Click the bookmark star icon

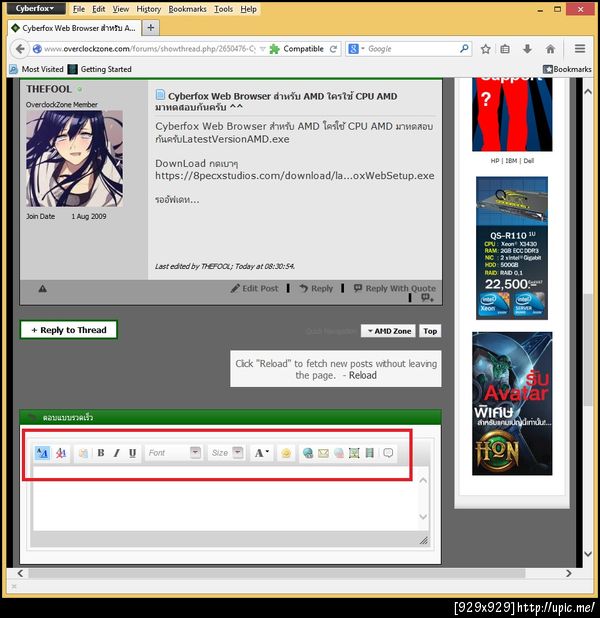[486, 49]
